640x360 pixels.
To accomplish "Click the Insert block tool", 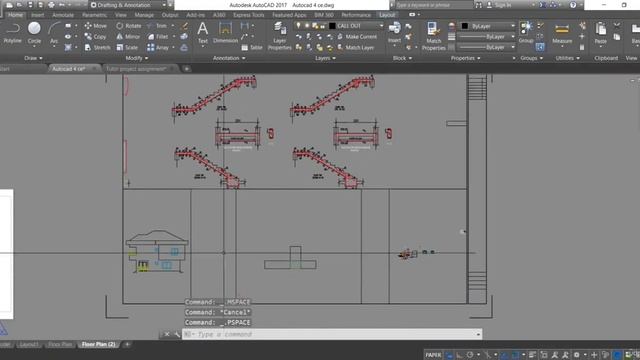I will pos(394,33).
